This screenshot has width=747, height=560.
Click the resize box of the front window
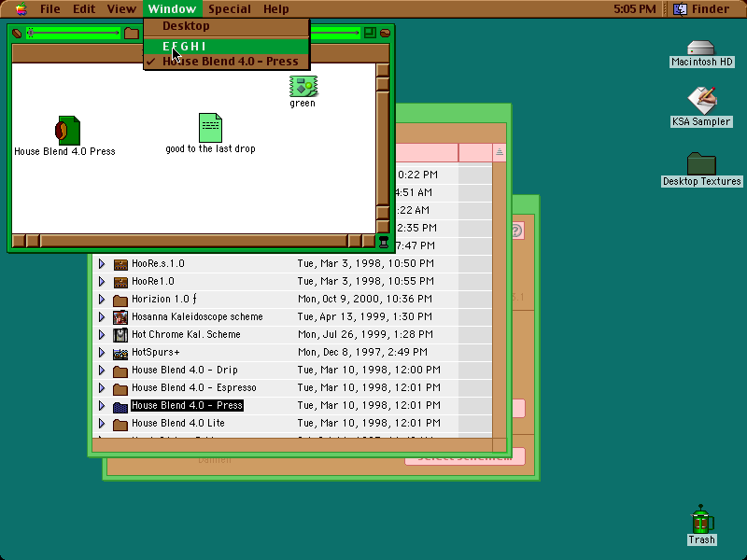click(384, 242)
